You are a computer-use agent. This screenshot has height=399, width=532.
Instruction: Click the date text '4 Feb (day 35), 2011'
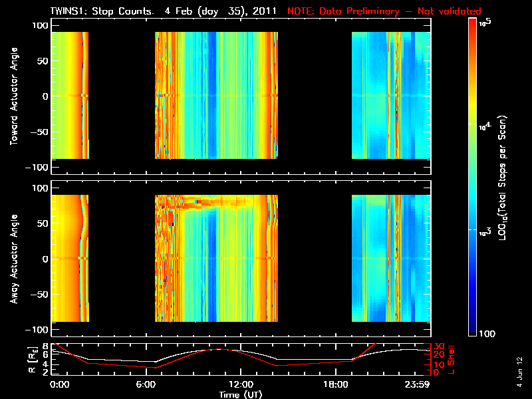point(221,11)
